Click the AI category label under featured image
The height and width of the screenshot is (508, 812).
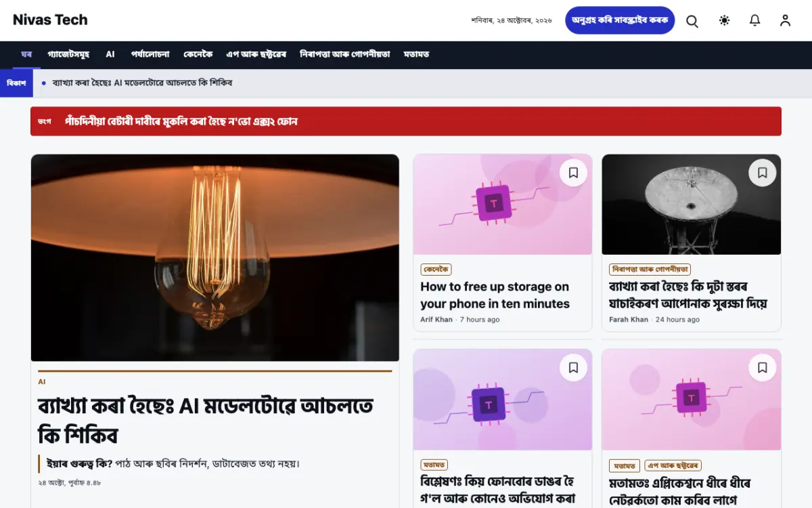coord(42,382)
